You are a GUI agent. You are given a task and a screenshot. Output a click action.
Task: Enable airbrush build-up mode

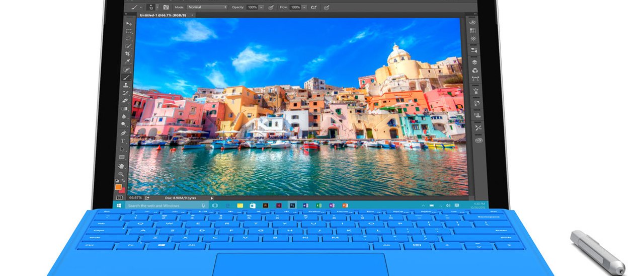click(x=313, y=7)
